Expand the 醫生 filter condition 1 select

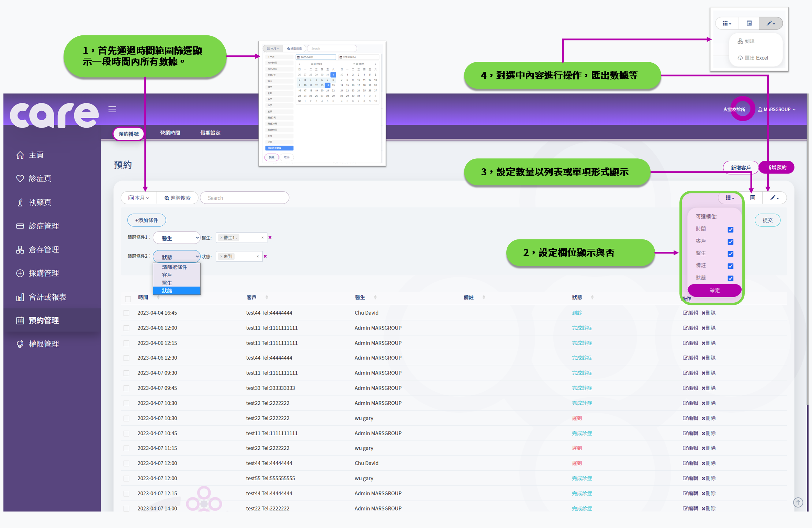click(x=177, y=238)
